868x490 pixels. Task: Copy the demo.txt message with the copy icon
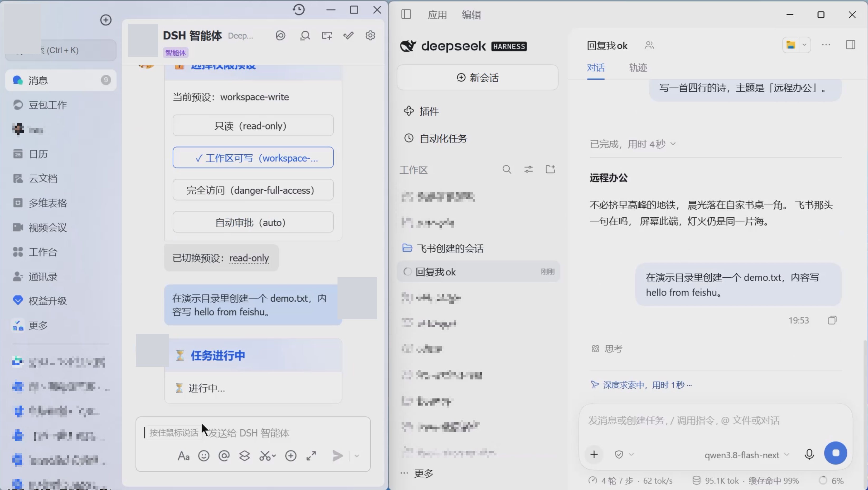coord(832,320)
